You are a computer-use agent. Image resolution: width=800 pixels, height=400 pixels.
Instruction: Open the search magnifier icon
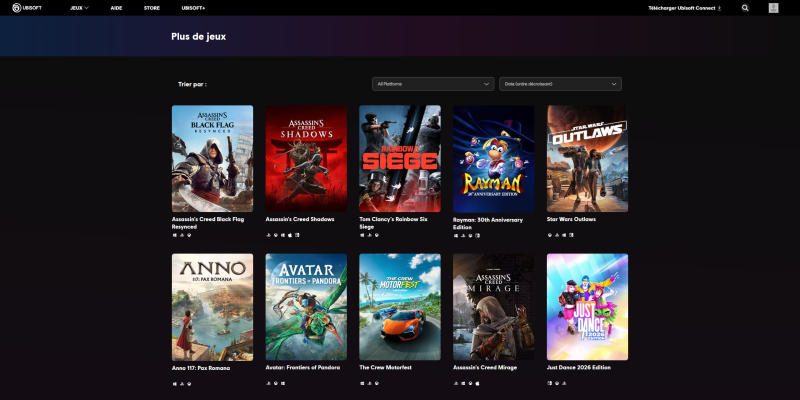coord(745,8)
